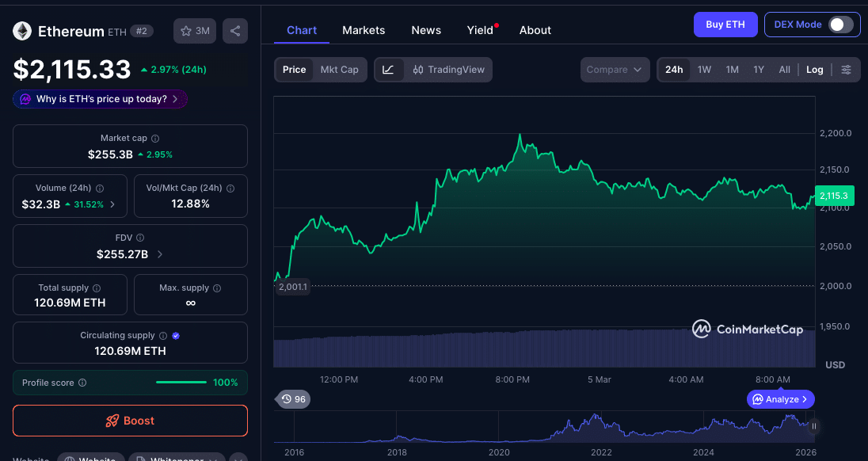Click the Boost button

(x=130, y=421)
